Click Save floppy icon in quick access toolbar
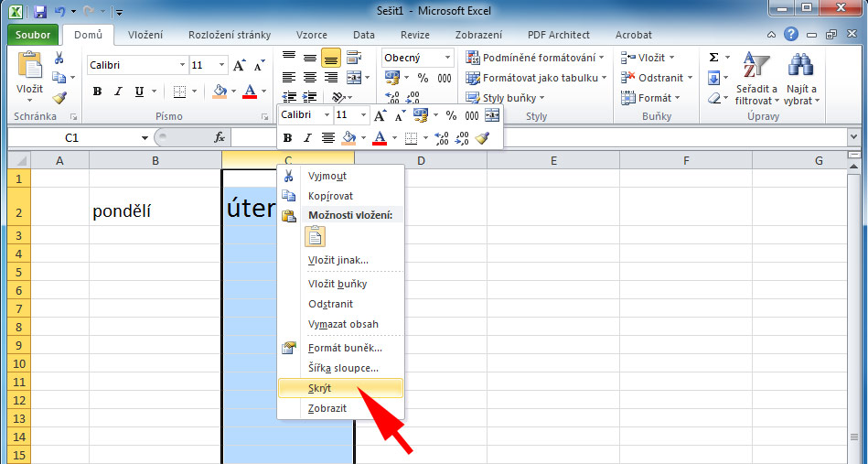868x464 pixels. [x=40, y=11]
